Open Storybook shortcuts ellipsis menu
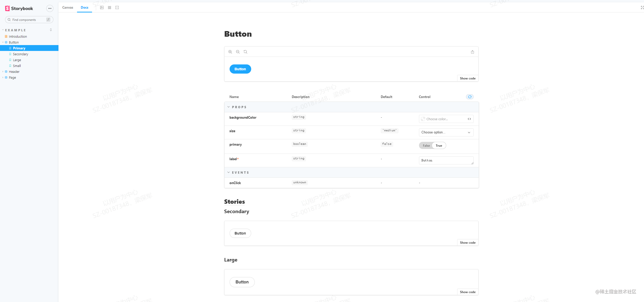Screen dimensions: 644x302 coord(50,8)
